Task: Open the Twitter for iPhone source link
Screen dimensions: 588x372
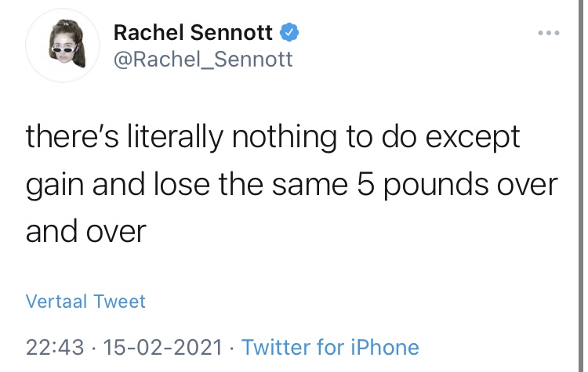Action: [330, 347]
